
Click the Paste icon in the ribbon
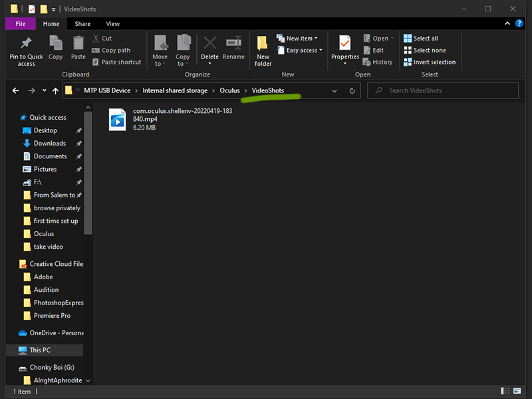pyautogui.click(x=78, y=45)
